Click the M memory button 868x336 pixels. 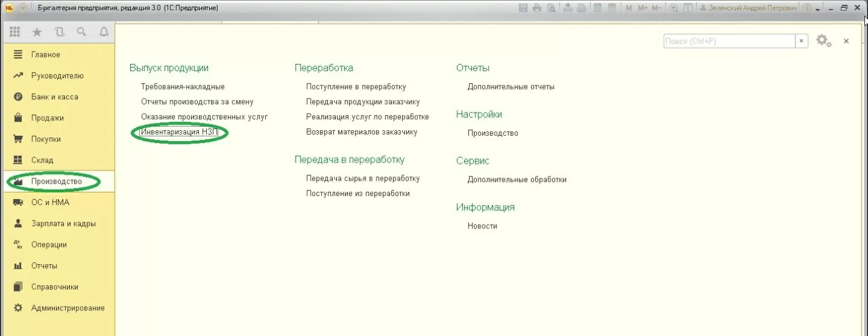(629, 8)
